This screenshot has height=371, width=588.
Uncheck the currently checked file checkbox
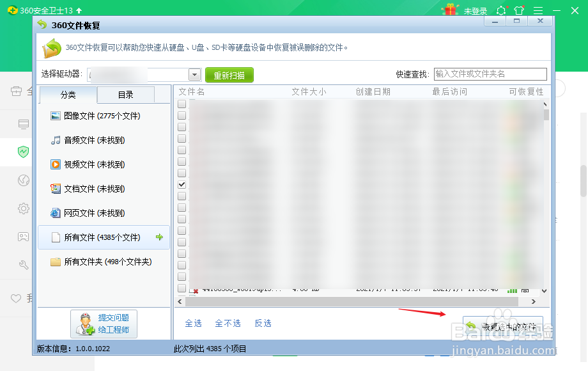pyautogui.click(x=182, y=184)
